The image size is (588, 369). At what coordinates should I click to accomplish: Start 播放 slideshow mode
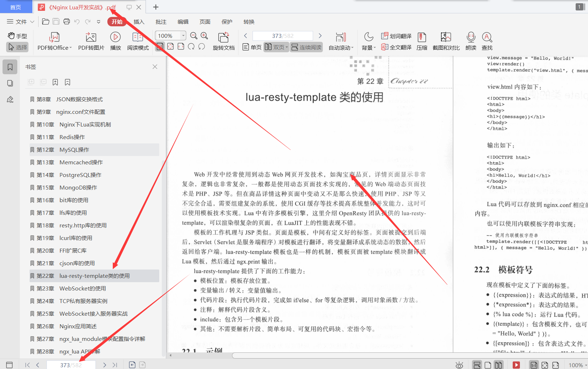point(115,41)
